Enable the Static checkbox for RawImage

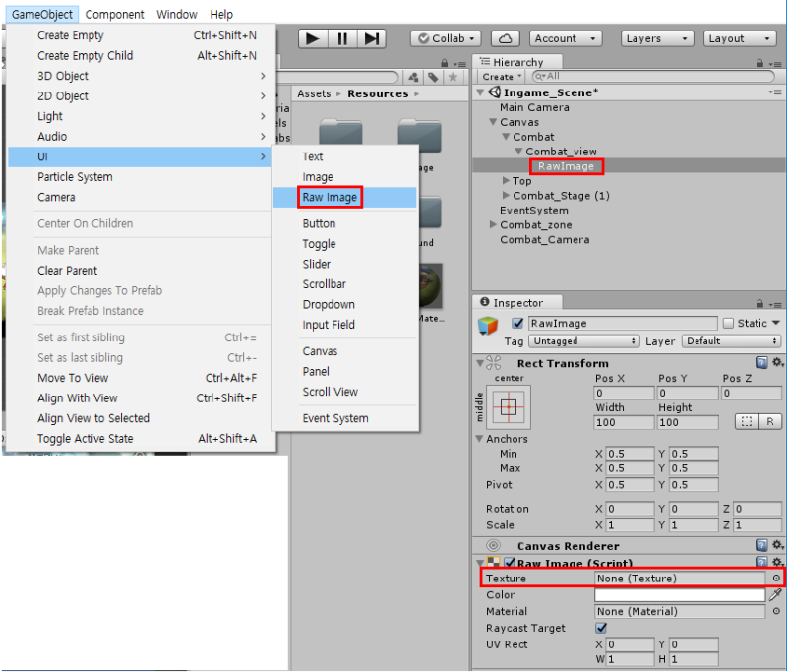(x=729, y=323)
